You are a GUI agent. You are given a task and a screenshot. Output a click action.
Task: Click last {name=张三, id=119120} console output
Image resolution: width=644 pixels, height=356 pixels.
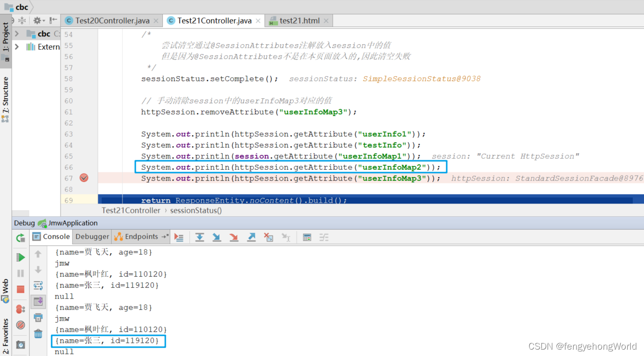107,341
